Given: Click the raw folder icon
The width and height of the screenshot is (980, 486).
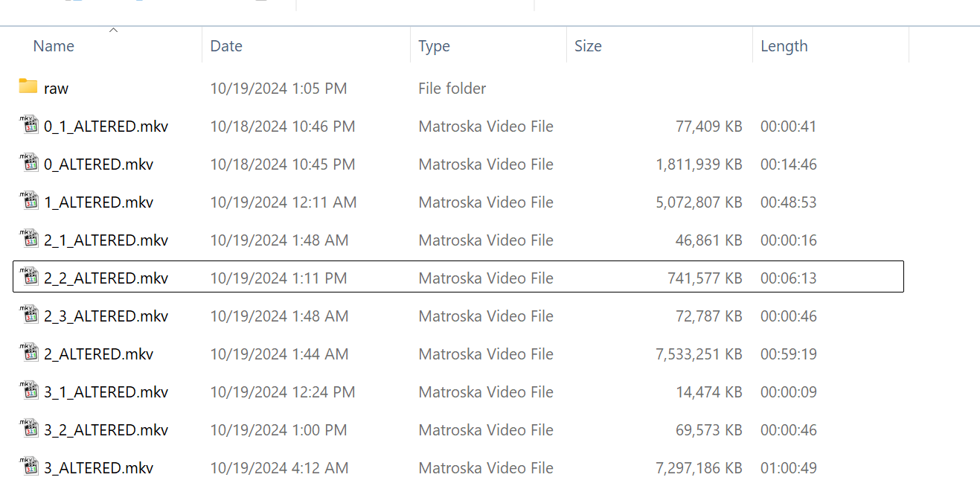Looking at the screenshot, I should tap(28, 87).
